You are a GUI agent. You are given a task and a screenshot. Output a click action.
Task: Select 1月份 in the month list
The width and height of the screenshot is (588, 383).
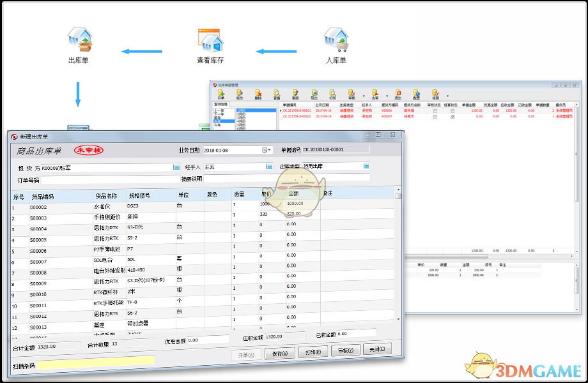240,111
